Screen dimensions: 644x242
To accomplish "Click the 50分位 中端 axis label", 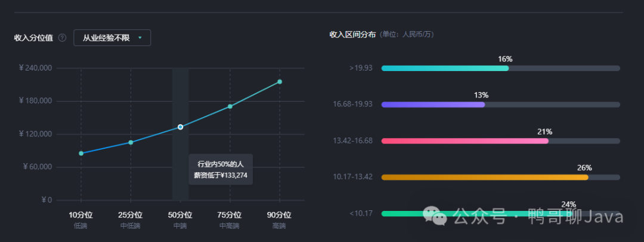I will [180, 219].
